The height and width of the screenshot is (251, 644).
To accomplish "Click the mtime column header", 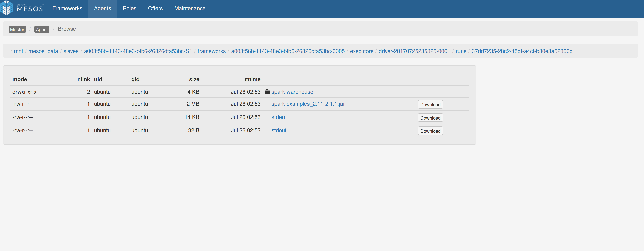I will 253,79.
